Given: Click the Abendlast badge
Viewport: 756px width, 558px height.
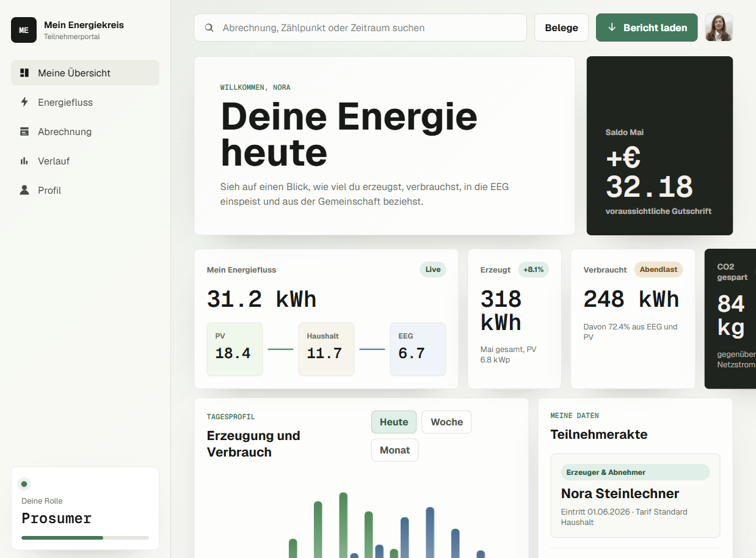Looking at the screenshot, I should pyautogui.click(x=658, y=270).
